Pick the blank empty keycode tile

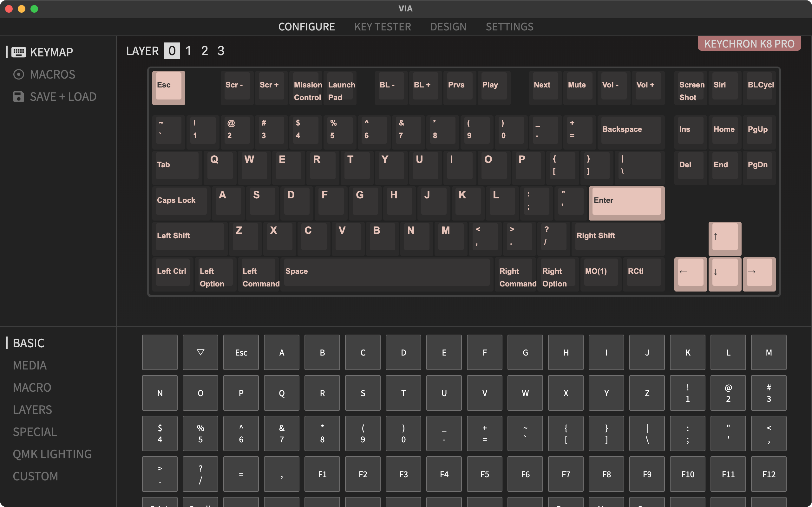pyautogui.click(x=160, y=352)
